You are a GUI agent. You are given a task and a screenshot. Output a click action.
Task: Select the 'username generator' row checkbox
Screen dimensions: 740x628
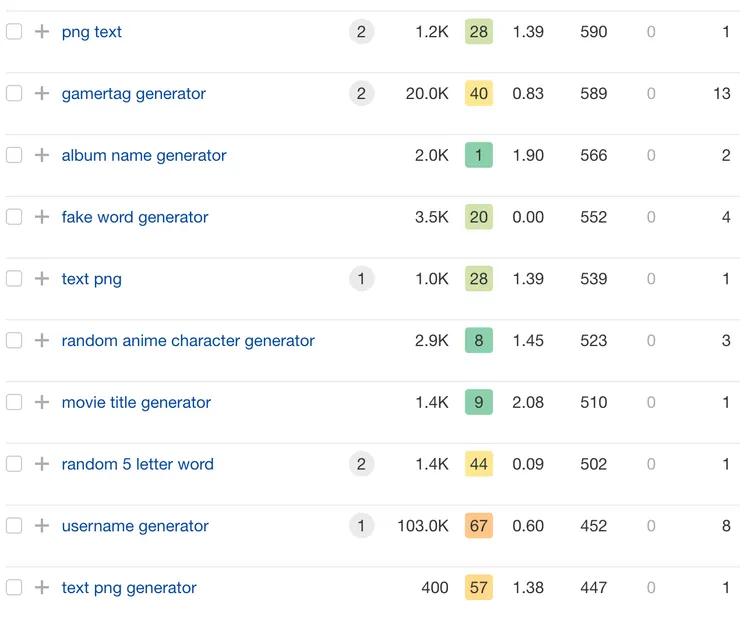click(14, 526)
